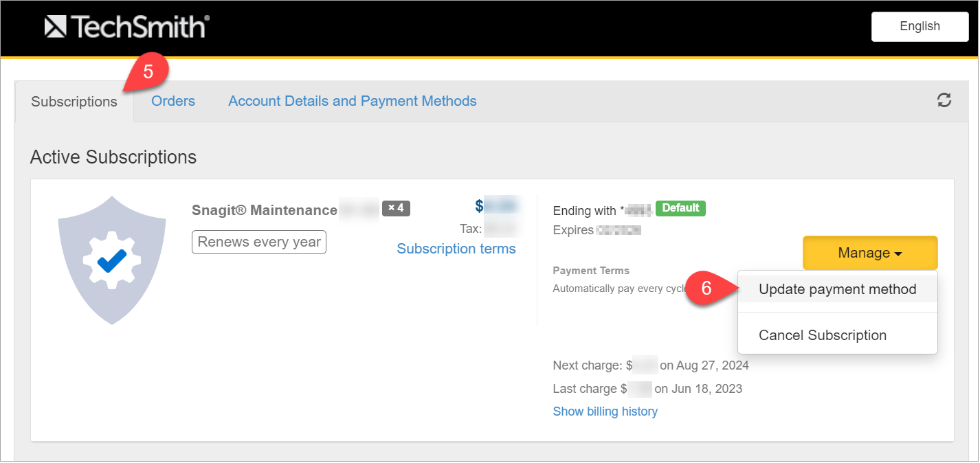Image resolution: width=980 pixels, height=463 pixels.
Task: Choose Cancel Subscription from the menu
Action: tap(822, 335)
